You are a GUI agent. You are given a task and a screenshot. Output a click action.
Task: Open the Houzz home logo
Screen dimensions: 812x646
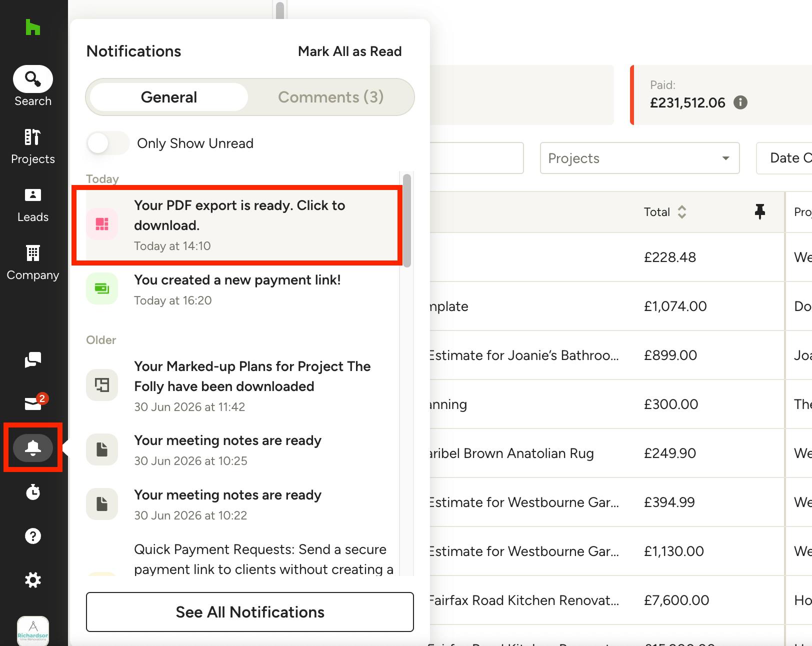coord(33,27)
